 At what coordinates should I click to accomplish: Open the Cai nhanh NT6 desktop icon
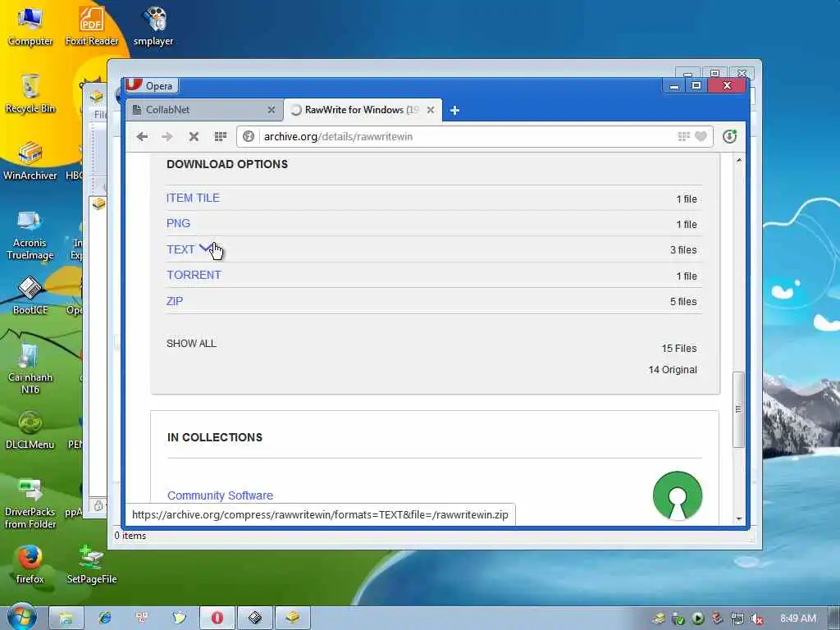[x=30, y=368]
